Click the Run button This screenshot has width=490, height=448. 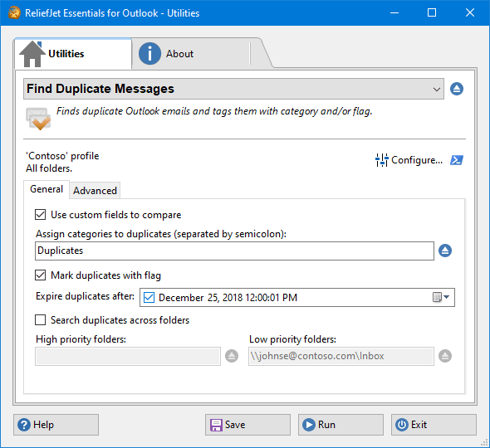(341, 425)
